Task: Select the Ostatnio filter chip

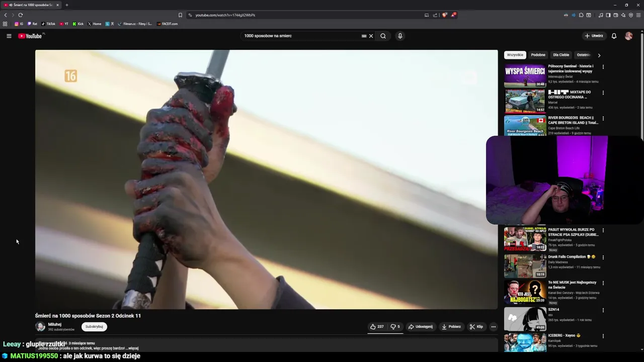Action: 583,55
